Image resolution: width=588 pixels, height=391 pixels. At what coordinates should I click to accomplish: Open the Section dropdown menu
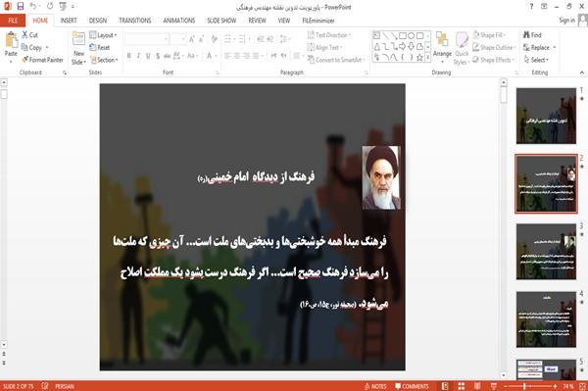[104, 60]
